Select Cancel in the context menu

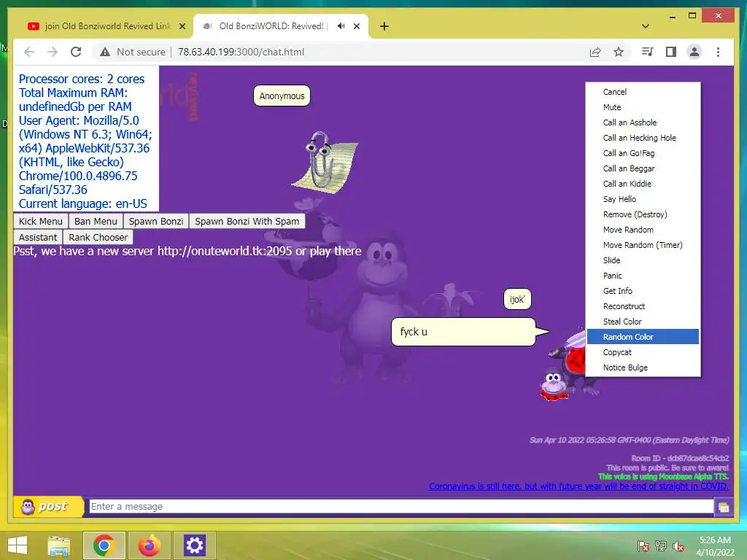pos(643,92)
